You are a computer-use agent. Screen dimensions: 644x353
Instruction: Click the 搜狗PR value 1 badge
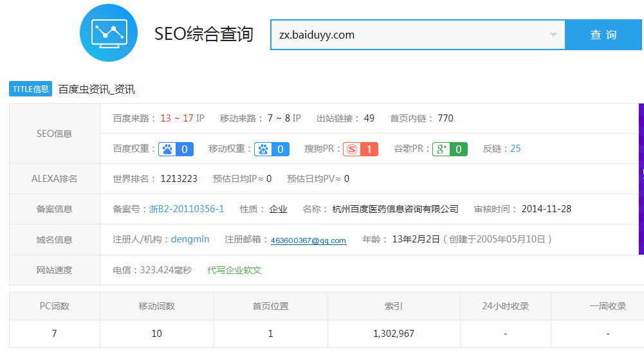[x=369, y=149]
